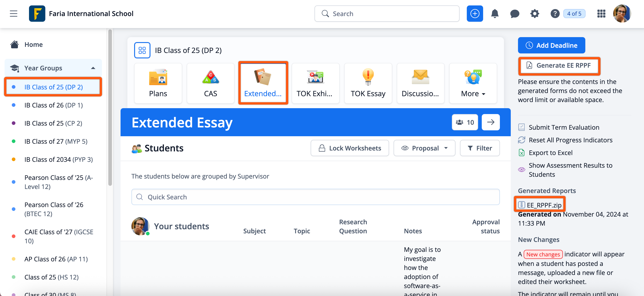Collapse the Year Groups section
The image size is (644, 296).
(x=93, y=68)
